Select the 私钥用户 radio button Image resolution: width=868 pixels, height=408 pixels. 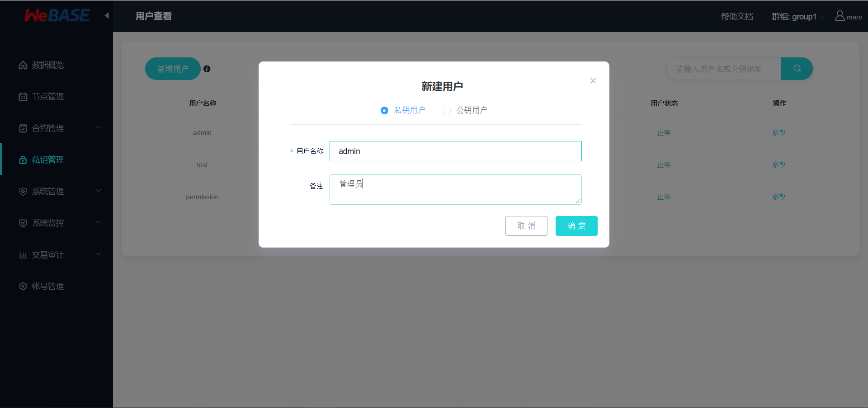point(384,110)
